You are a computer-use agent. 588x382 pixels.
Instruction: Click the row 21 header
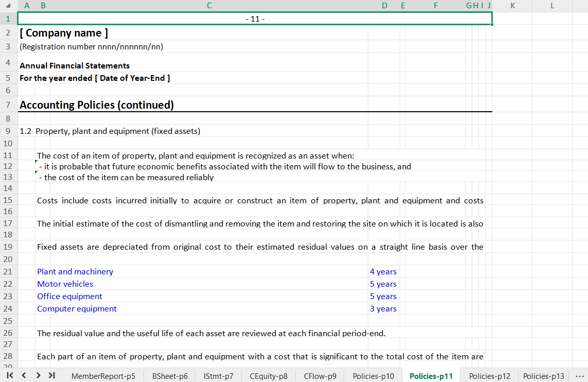(8, 271)
